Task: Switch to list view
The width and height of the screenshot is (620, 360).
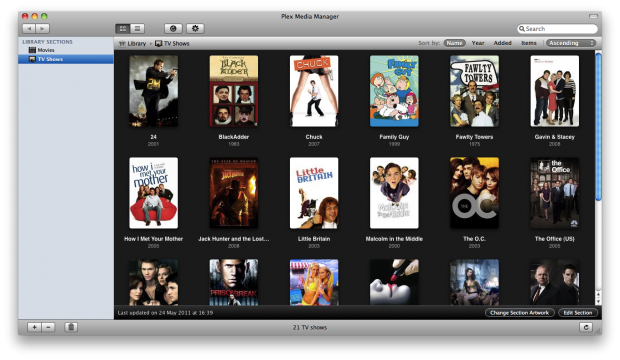Action: (x=137, y=28)
